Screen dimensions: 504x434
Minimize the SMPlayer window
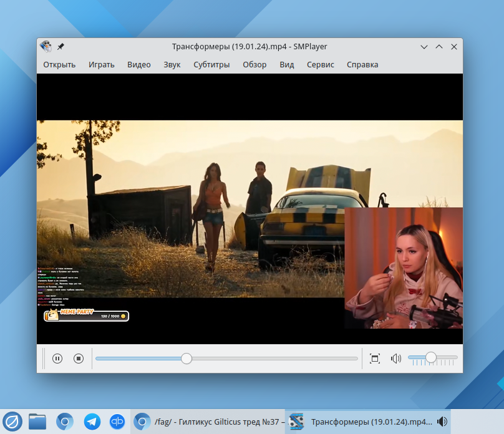pyautogui.click(x=424, y=47)
